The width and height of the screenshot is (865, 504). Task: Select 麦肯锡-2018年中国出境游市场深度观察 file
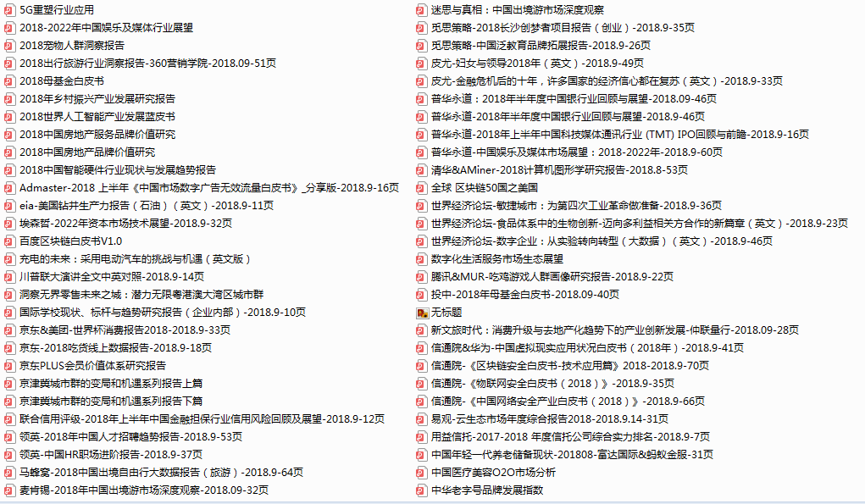click(x=144, y=490)
